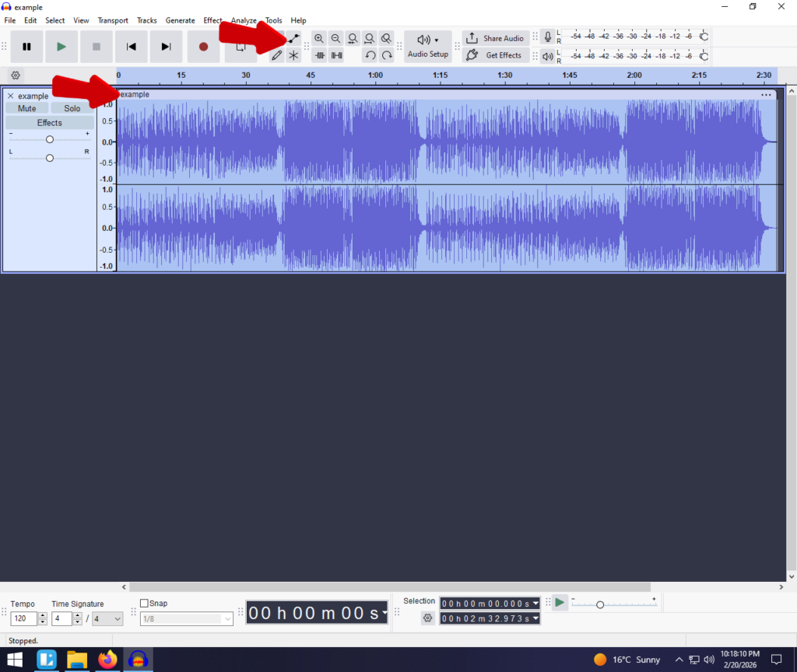Image resolution: width=797 pixels, height=672 pixels.
Task: Choose the Multi-tool asterisk icon
Action: click(x=293, y=55)
